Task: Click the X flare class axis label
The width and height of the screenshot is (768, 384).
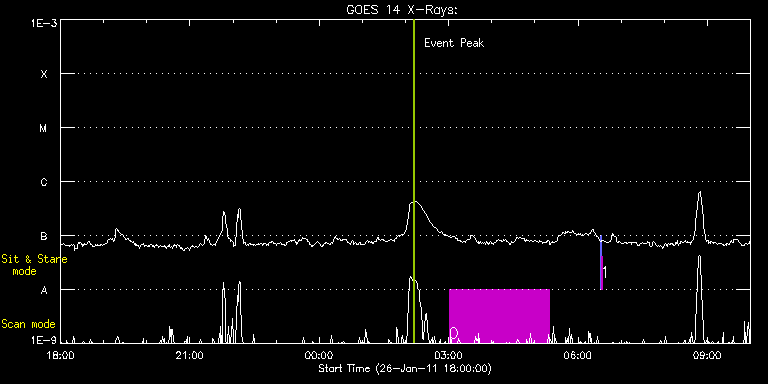Action: point(44,74)
